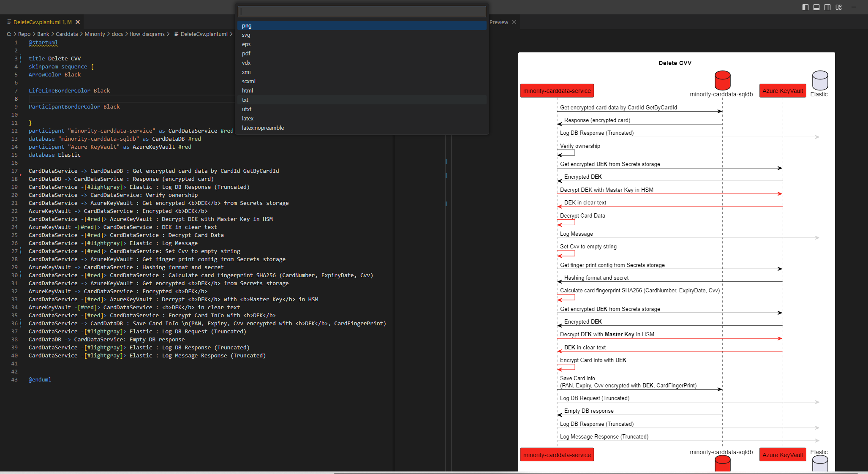Choose png export format from list
The image size is (868, 474).
247,26
